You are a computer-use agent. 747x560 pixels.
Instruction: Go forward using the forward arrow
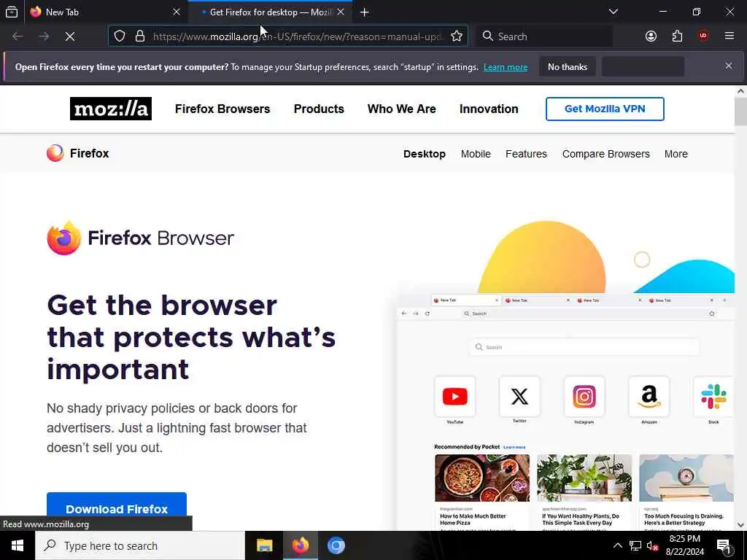[44, 36]
